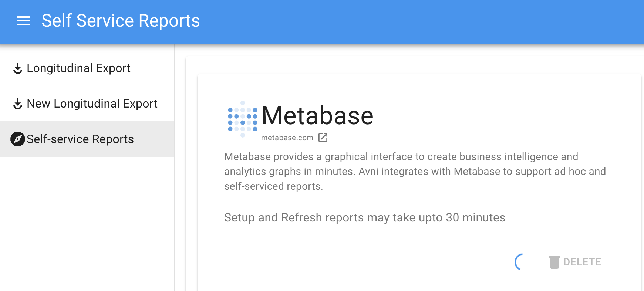
Task: Click the trash can delete icon
Action: click(554, 262)
